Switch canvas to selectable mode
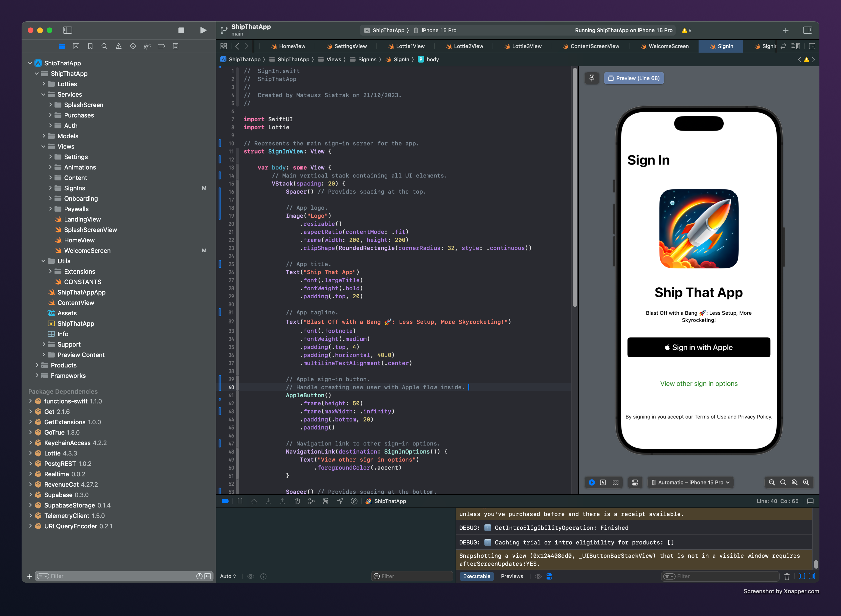841x616 pixels. (x=603, y=483)
